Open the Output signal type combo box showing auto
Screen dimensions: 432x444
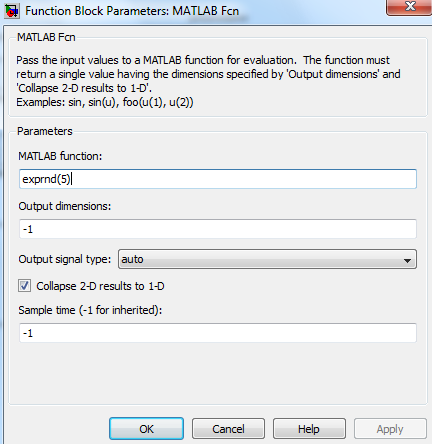pos(267,259)
